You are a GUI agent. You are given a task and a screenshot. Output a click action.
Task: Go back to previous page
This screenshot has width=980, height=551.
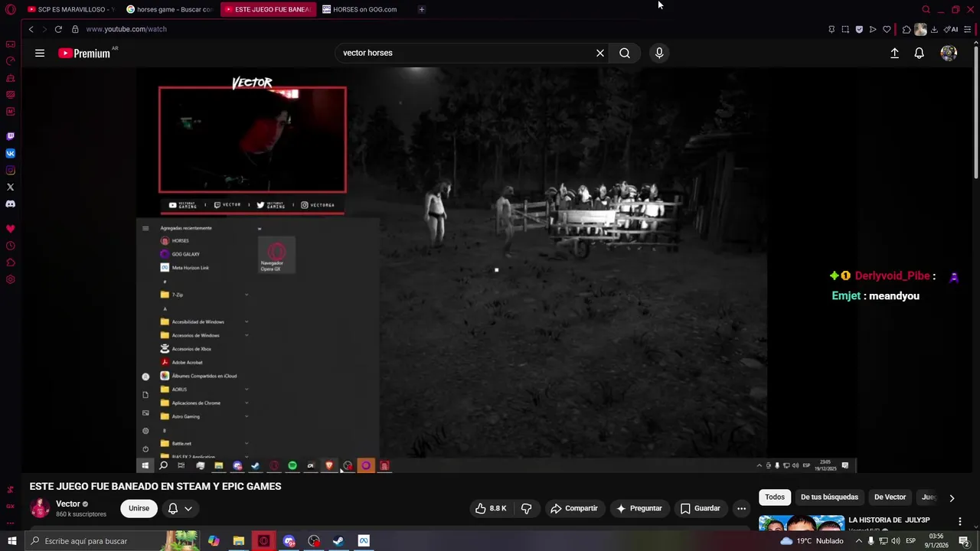[31, 29]
